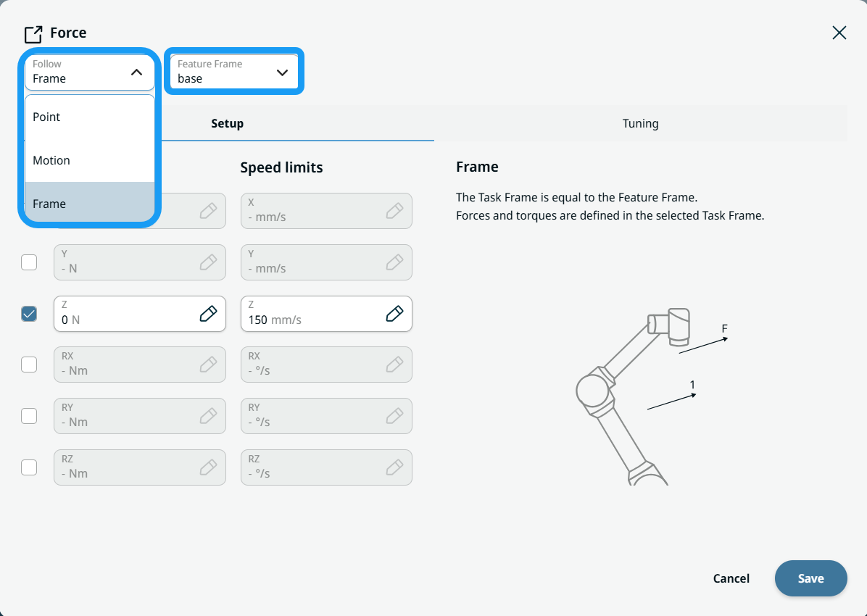Switch to the Tuning tab
Viewport: 867px width, 616px height.
click(x=640, y=123)
